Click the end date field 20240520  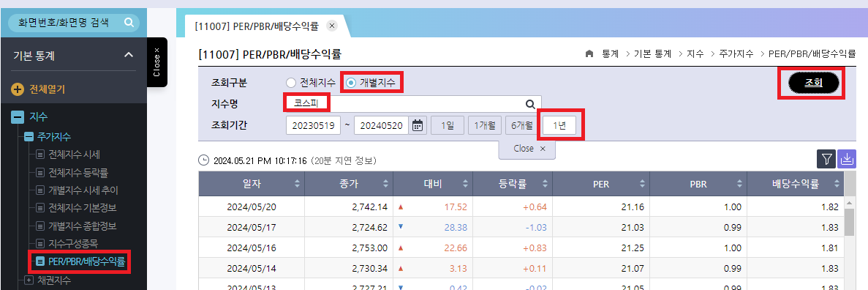pos(382,125)
